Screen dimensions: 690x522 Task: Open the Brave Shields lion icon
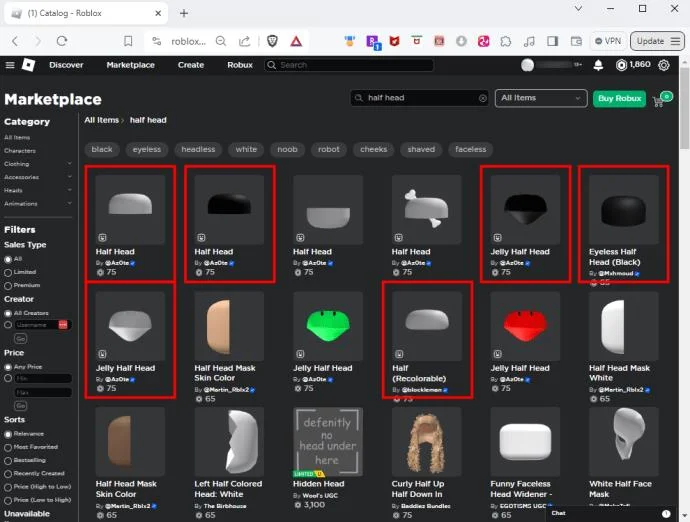(272, 41)
